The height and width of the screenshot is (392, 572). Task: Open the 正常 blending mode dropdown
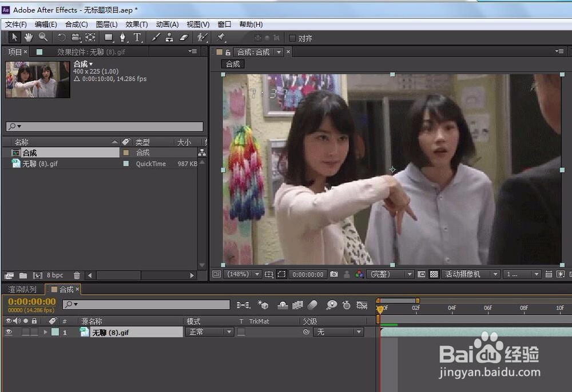coord(209,332)
